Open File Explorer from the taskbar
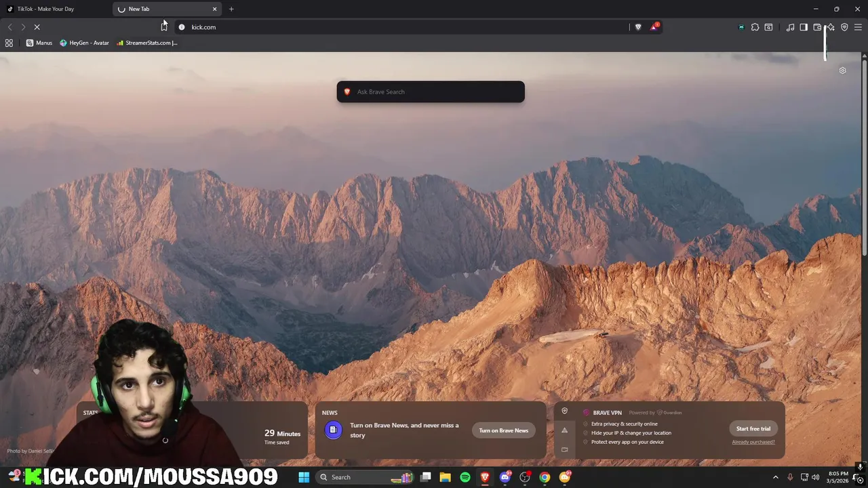 [x=446, y=477]
